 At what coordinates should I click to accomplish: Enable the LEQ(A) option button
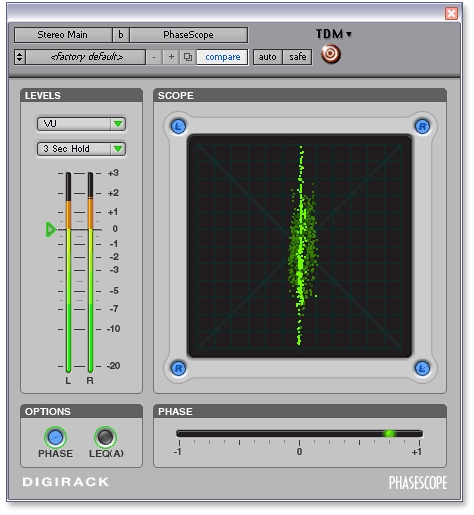(105, 437)
